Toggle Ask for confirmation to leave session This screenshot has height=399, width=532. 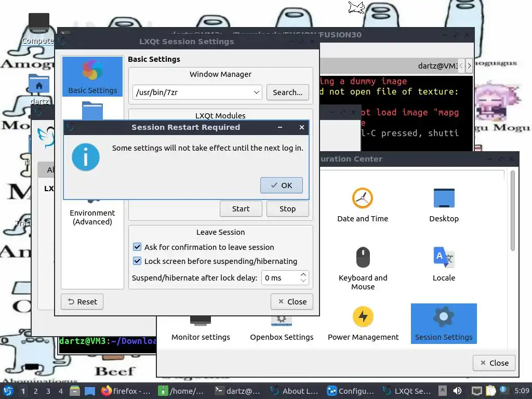point(137,247)
